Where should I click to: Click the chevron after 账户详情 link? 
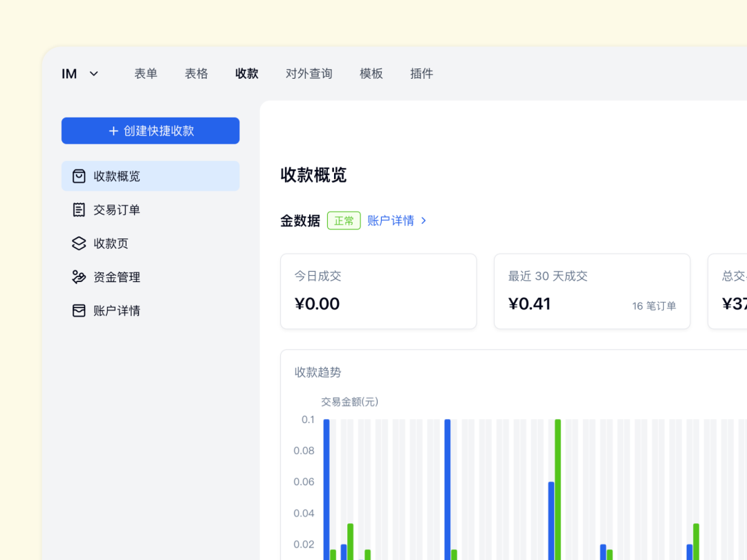click(x=423, y=221)
